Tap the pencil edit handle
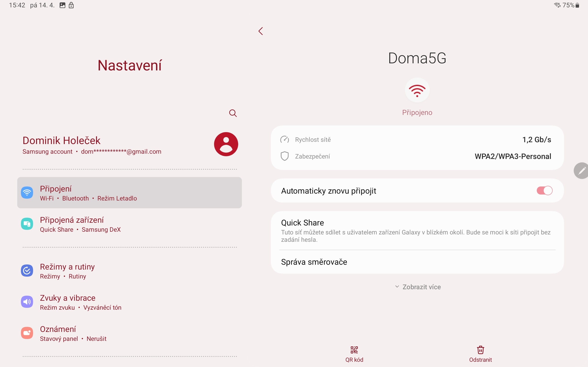The height and width of the screenshot is (367, 588). 582,171
